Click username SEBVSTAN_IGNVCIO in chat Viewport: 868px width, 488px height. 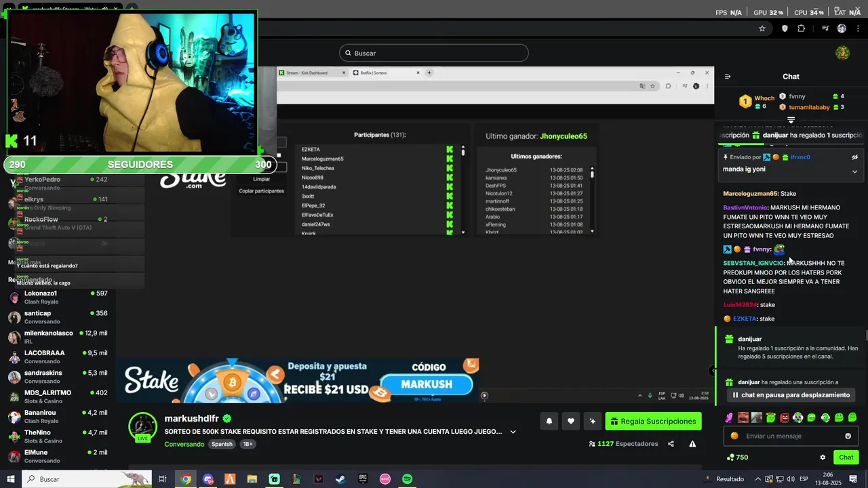(753, 263)
